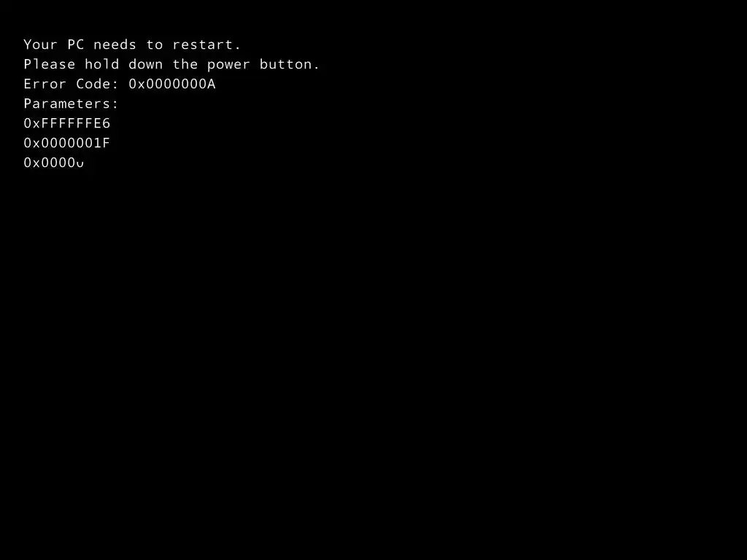The image size is (747, 560).
Task: Click the word 'the' in second line
Action: point(185,64)
